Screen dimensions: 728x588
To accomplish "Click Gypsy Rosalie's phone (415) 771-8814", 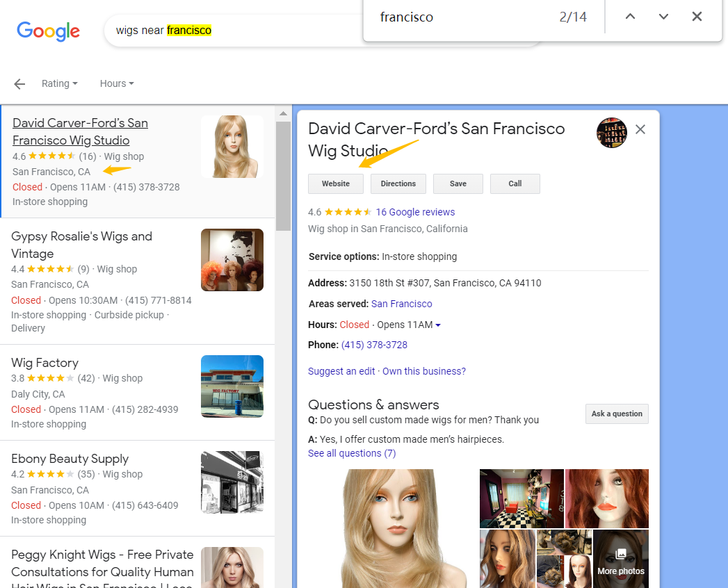I will [159, 300].
